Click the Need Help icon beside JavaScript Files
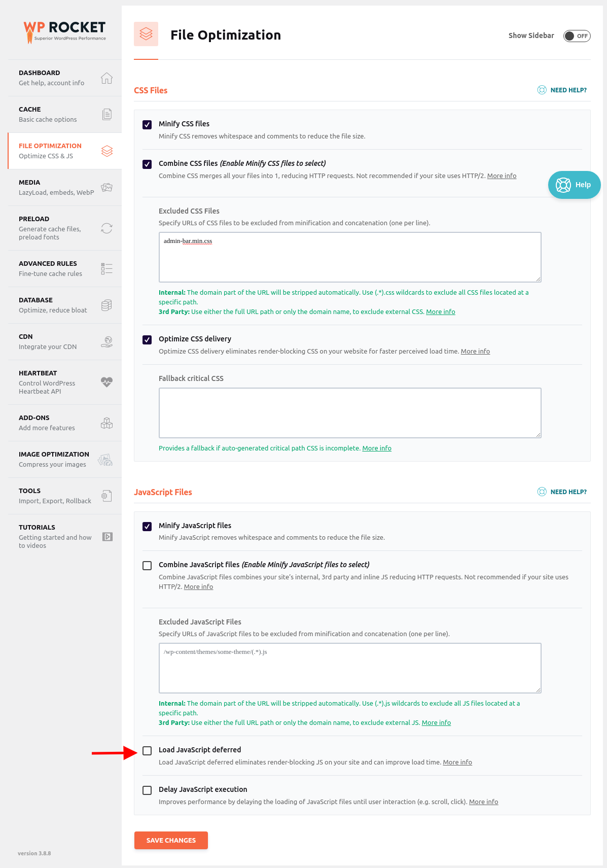Image resolution: width=607 pixels, height=868 pixels. coord(541,492)
